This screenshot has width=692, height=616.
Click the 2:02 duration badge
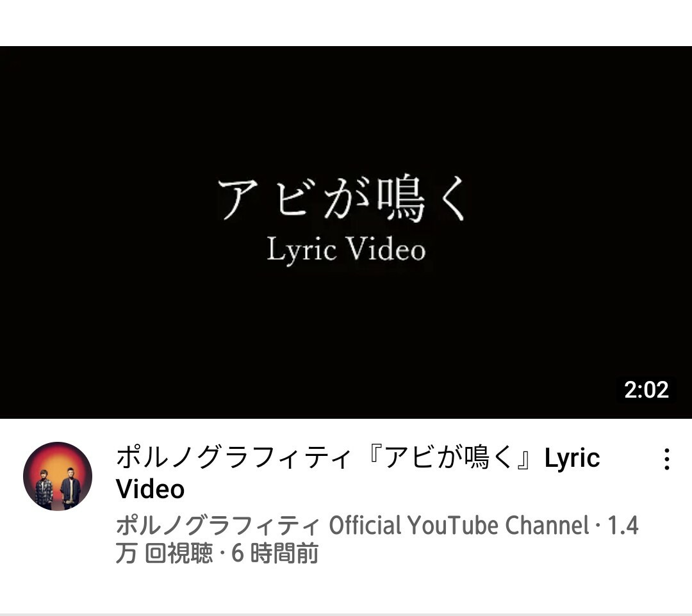tap(646, 390)
